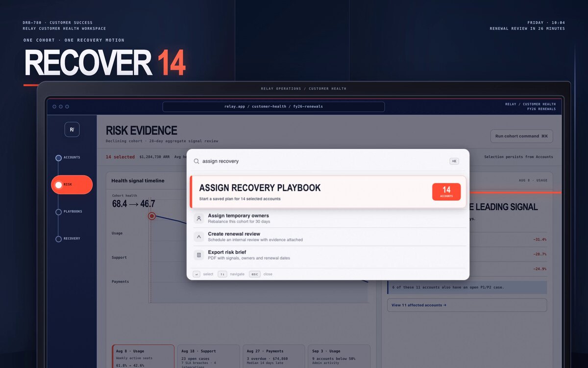Click the relay.app address bar

(273, 106)
